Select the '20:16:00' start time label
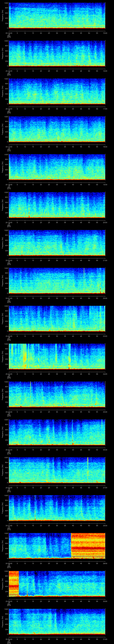114x644 pixels. click(9, 109)
